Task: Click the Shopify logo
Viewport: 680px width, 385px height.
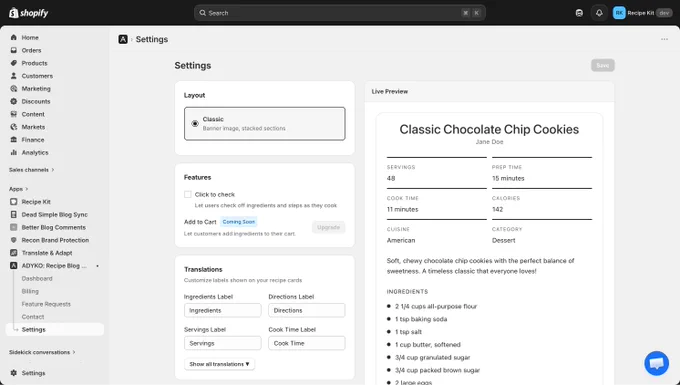Action: click(29, 13)
